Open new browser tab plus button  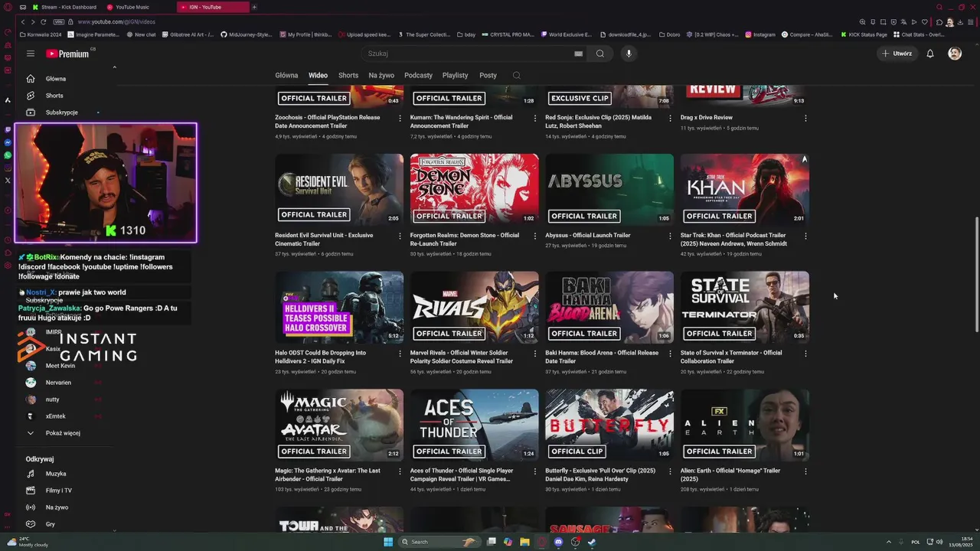pyautogui.click(x=254, y=7)
